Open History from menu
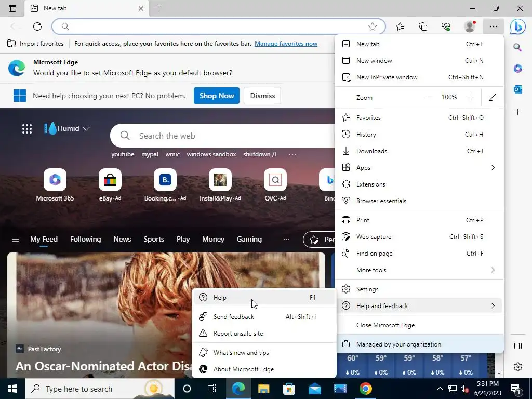 pyautogui.click(x=419, y=135)
